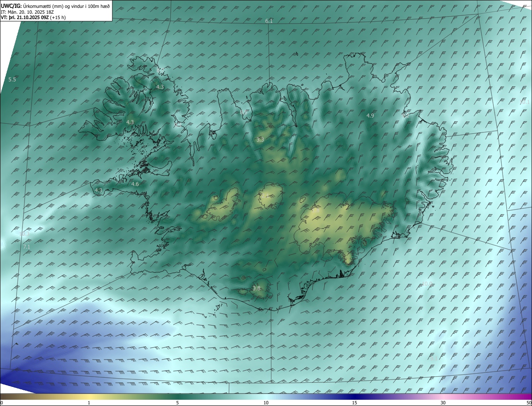Screen dimensions: 532x406
Task: Click the 0 tick on the color scale
Action: 2,403
